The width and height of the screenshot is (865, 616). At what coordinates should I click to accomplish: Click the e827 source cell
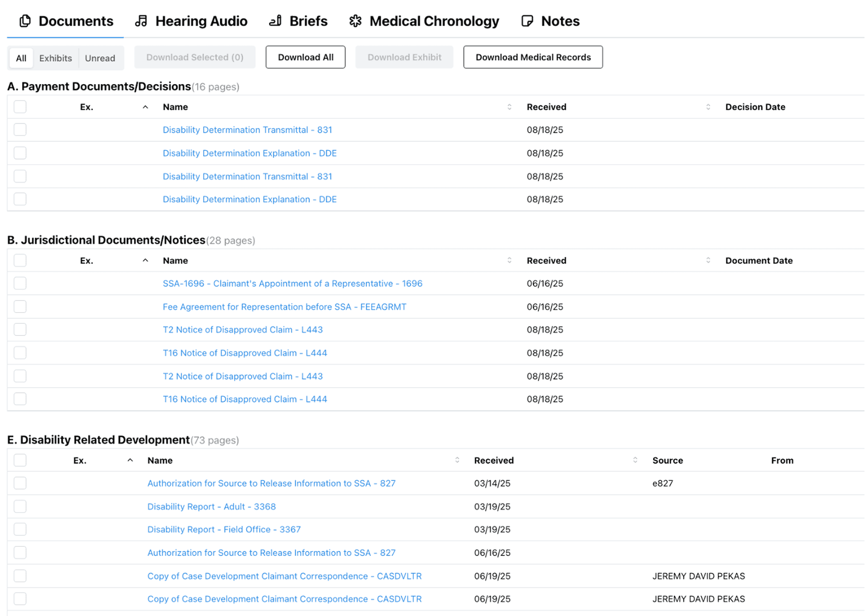coord(662,483)
